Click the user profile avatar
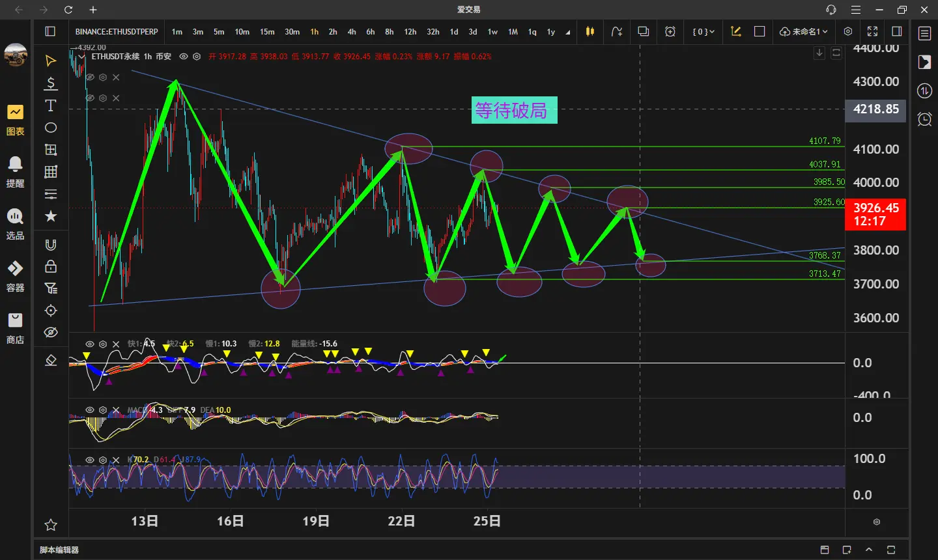The width and height of the screenshot is (938, 560). pos(15,55)
